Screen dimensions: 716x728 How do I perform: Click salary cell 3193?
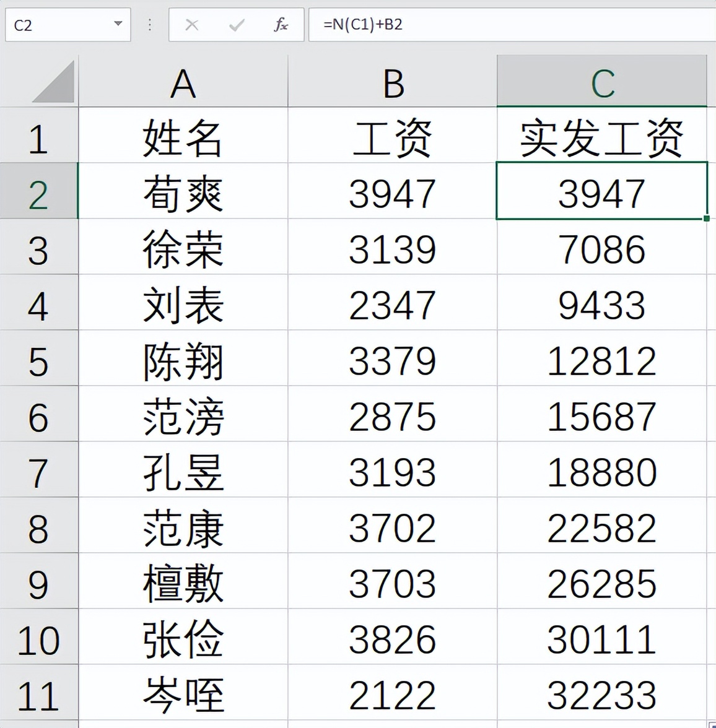[x=393, y=469]
